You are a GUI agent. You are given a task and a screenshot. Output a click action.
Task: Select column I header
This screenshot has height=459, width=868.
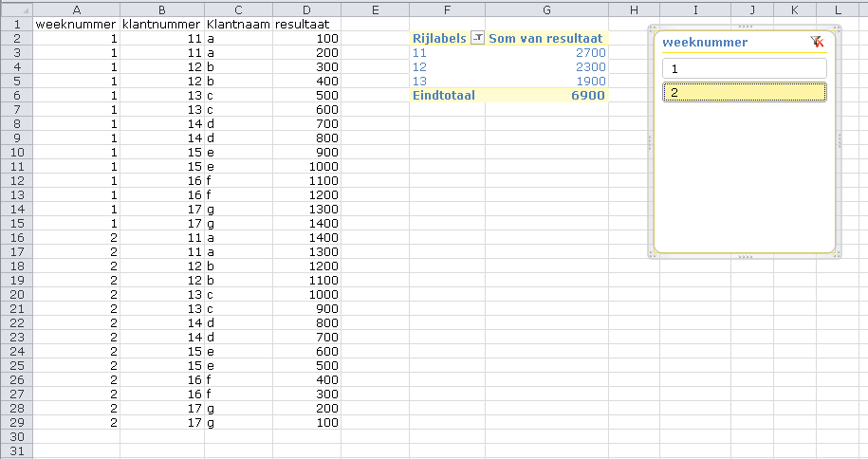[695, 9]
